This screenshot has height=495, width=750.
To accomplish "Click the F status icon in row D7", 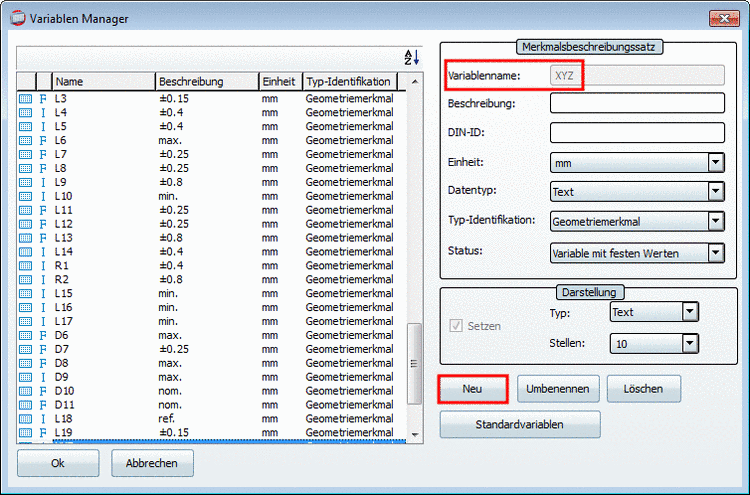I will pos(43,349).
